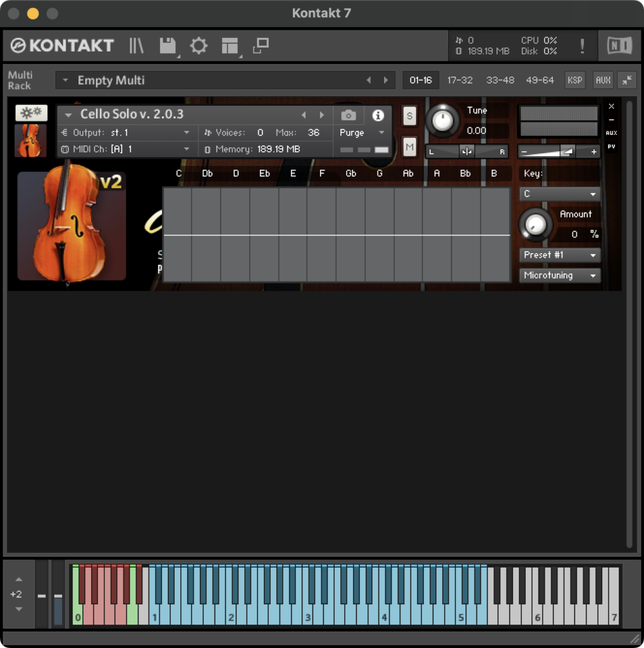The height and width of the screenshot is (648, 644).
Task: Click the instrument snapshot camera icon
Action: point(348,115)
